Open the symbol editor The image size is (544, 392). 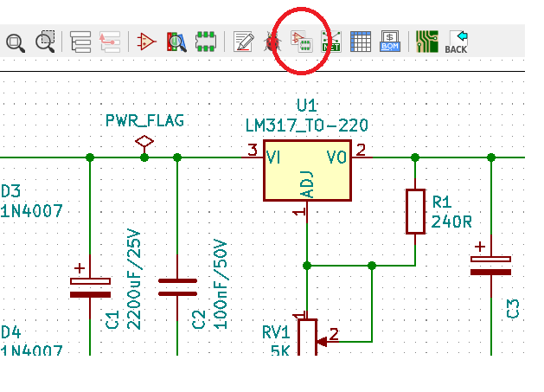[147, 41]
